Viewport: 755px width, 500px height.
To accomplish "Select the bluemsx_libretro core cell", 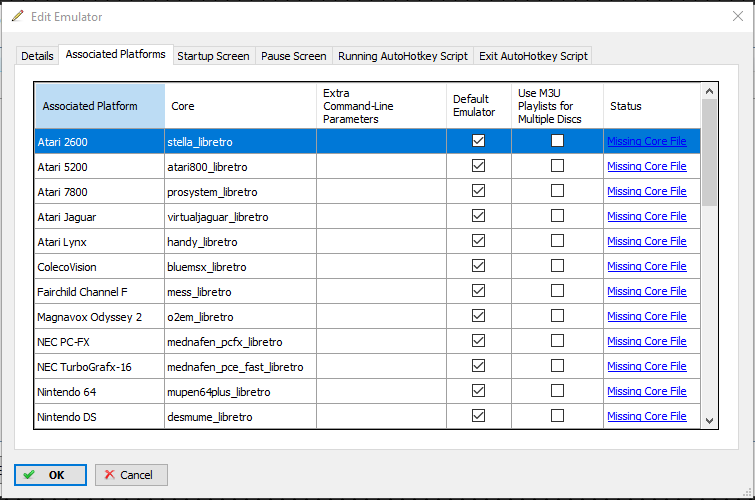I will pos(240,267).
